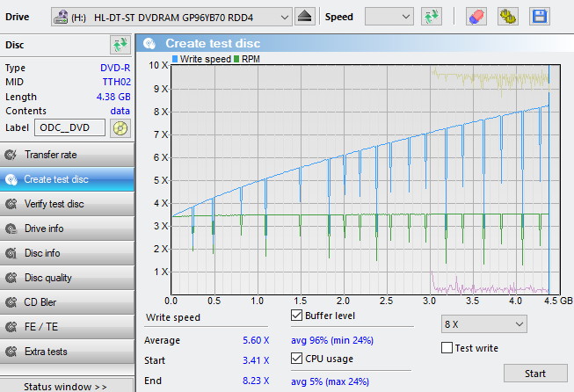Click the ODC__DVD label field
This screenshot has width=574, height=392.
coord(70,128)
